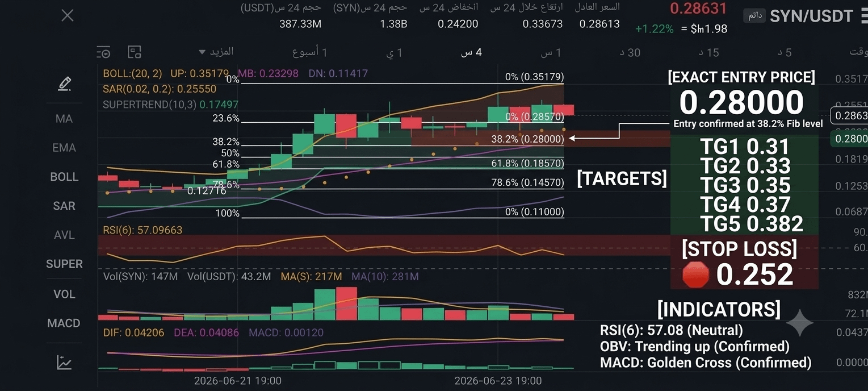Screen dimensions: 868x391
Task: Click the mark price 0.28613 value
Action: 599,24
